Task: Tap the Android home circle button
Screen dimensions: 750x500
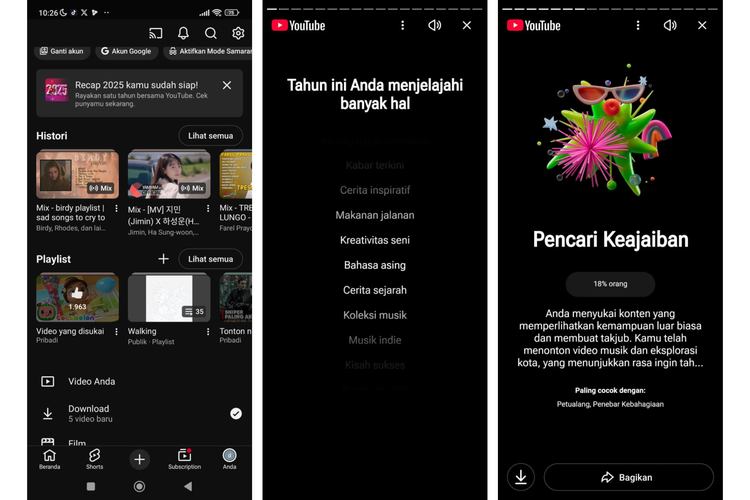Action: [139, 486]
